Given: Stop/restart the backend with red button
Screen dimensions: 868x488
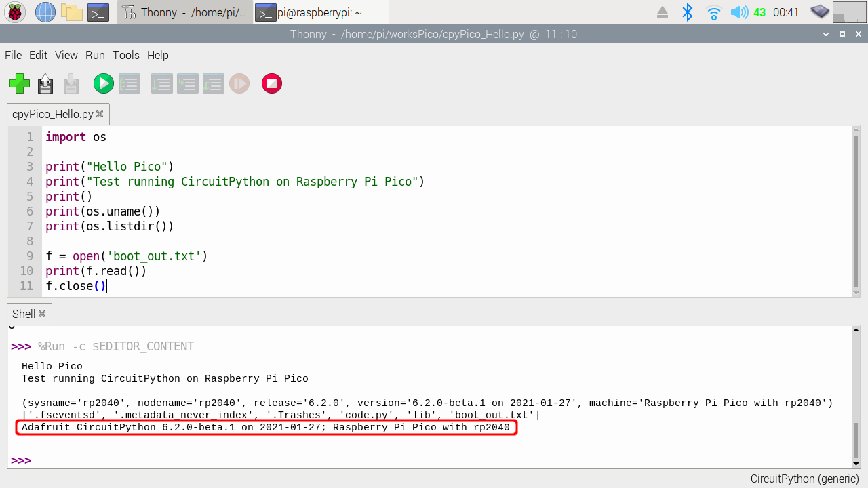Looking at the screenshot, I should [272, 83].
